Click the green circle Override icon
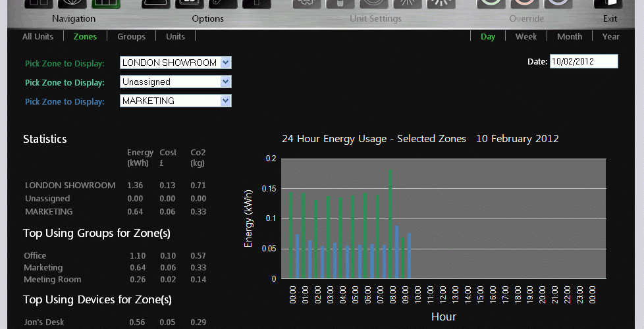Viewport: 644px width, 329px height. coord(491,4)
